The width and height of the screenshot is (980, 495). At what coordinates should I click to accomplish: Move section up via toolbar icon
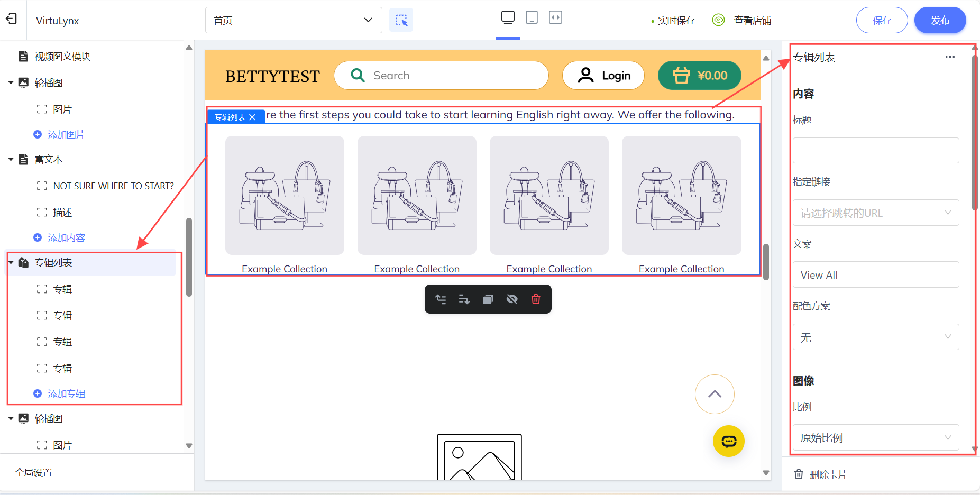tap(441, 299)
